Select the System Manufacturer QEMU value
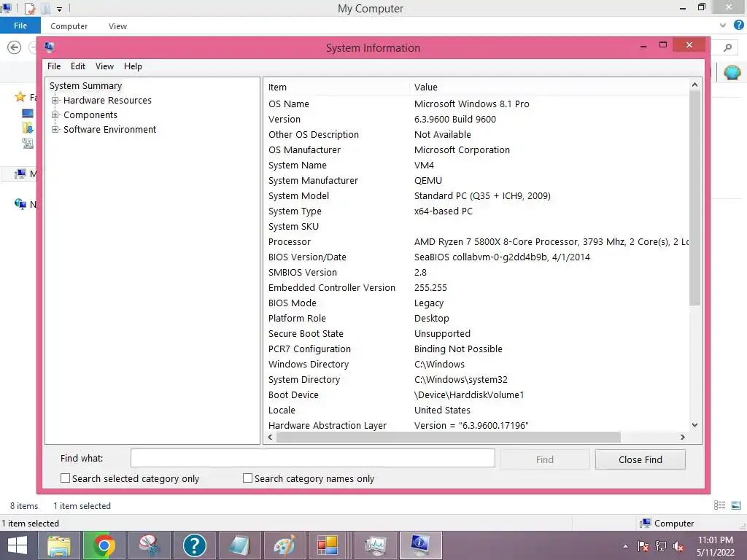747x560 pixels. pyautogui.click(x=427, y=181)
